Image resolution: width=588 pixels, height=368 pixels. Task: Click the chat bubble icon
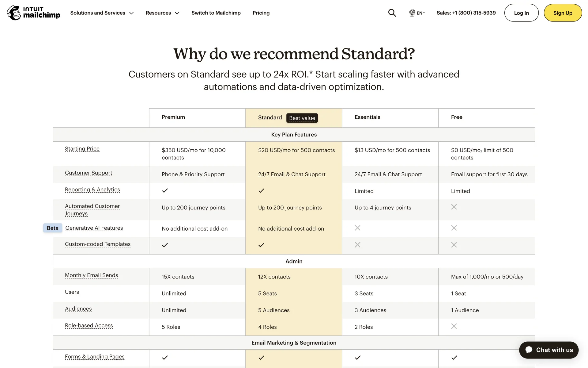click(529, 350)
